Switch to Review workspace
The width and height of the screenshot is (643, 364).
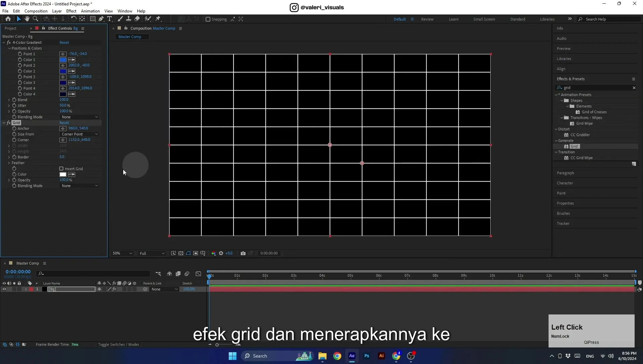[427, 19]
